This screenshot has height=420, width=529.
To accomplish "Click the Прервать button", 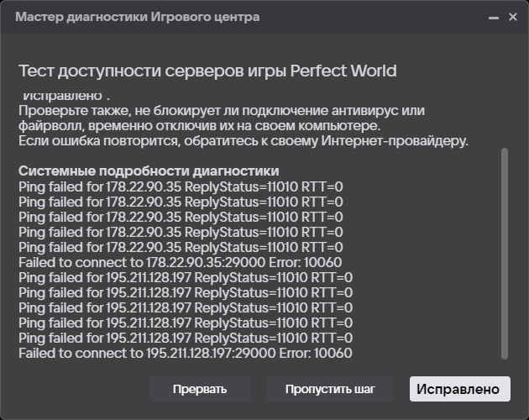I will 200,389.
